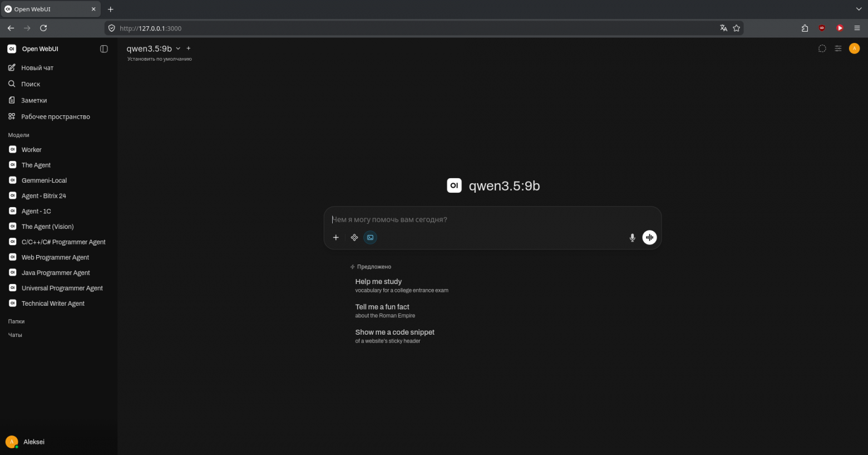This screenshot has height=455, width=868.
Task: Open attachments plus menu in chat box
Action: click(336, 238)
